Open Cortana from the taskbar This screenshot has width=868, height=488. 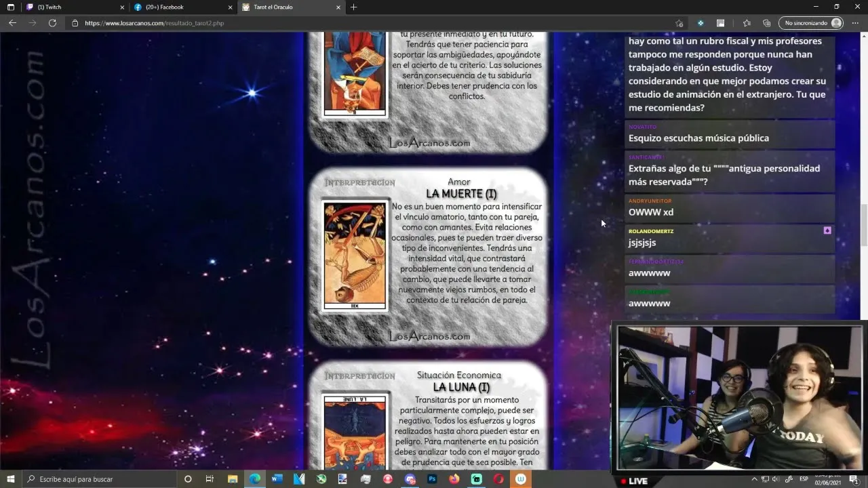188,479
